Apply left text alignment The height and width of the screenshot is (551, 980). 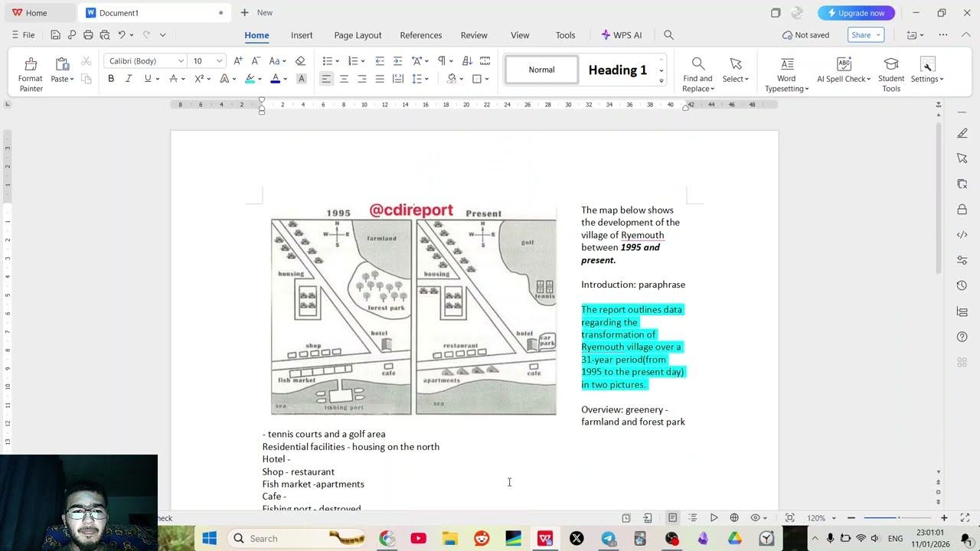326,79
